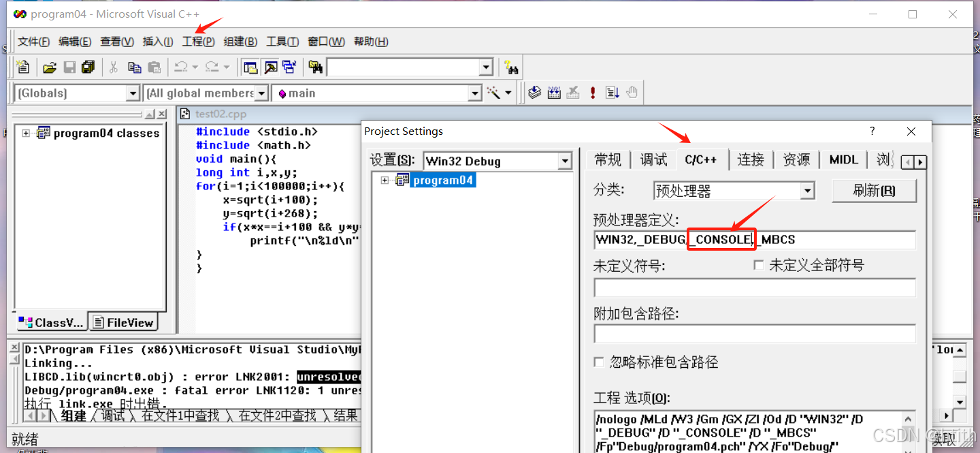Select 在文件1中查找 output tab
The height and width of the screenshot is (453, 980).
181,415
